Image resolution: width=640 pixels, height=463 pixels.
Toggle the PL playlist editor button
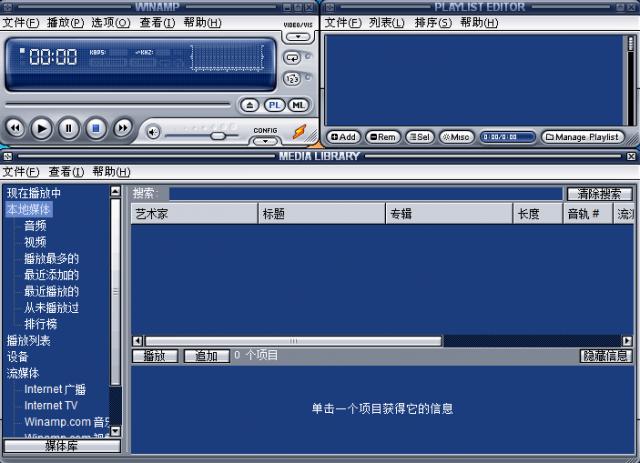[x=274, y=106]
